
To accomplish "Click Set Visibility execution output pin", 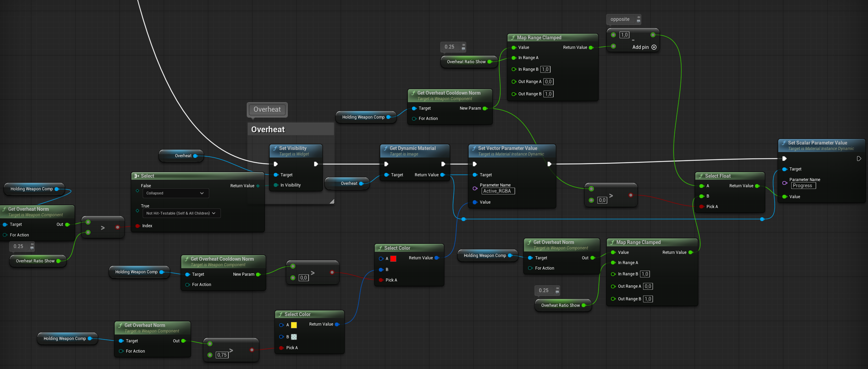I will point(316,164).
